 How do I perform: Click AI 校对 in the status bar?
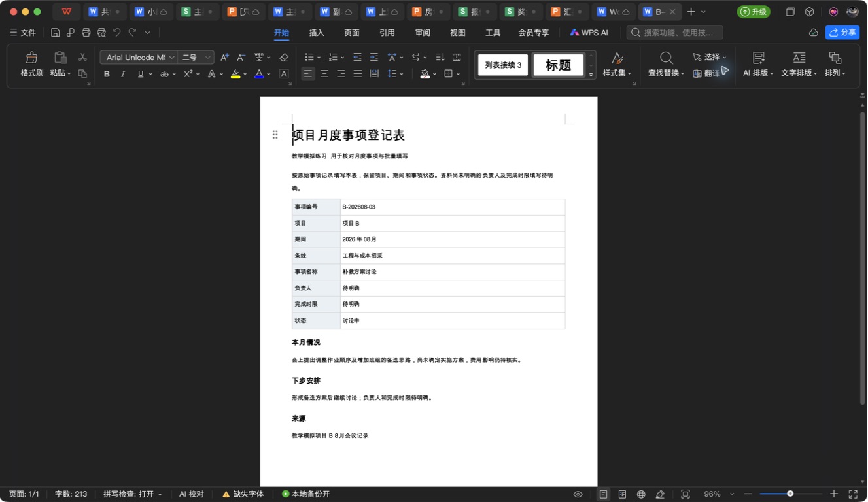point(192,494)
